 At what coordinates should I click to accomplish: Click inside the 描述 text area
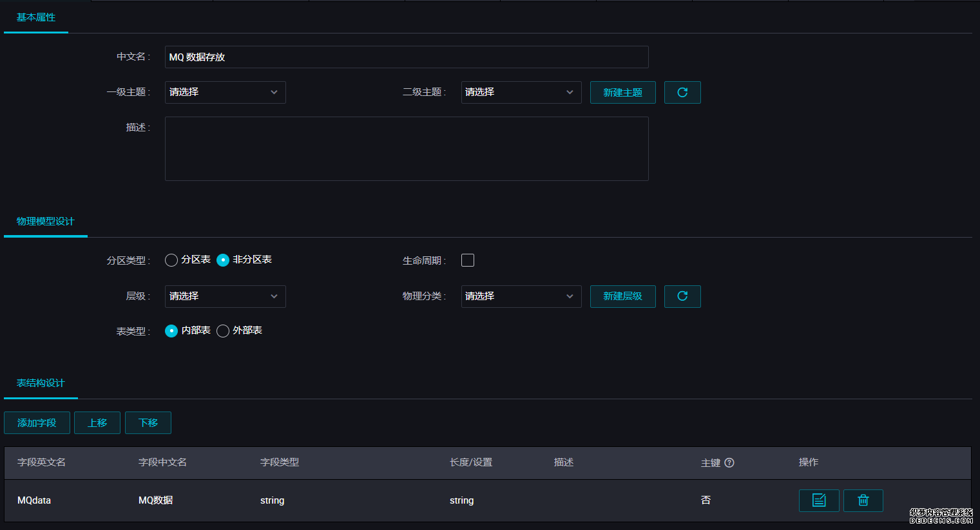[x=406, y=148]
